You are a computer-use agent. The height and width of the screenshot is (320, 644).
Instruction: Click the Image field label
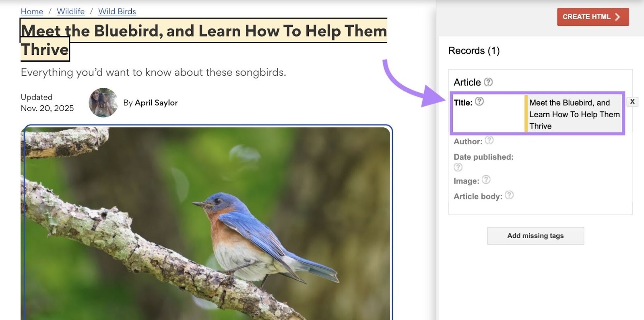click(x=466, y=181)
